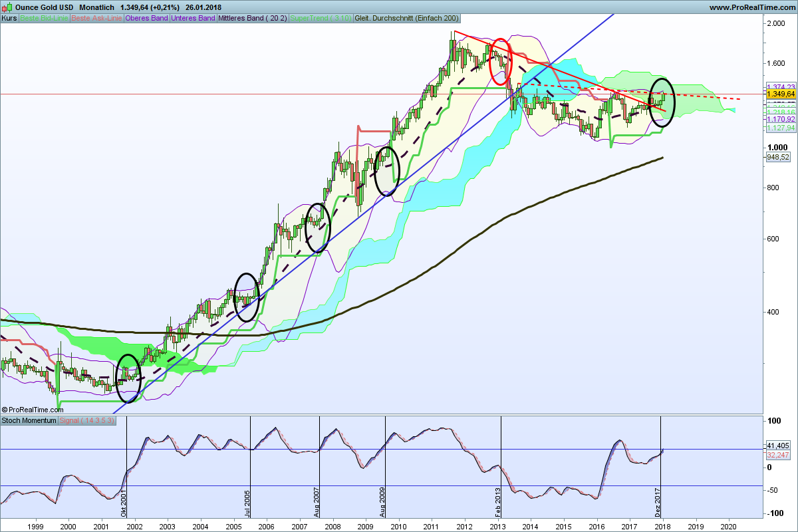798x532 pixels.
Task: Click the Stoch Momentum indicator label
Action: (29, 420)
